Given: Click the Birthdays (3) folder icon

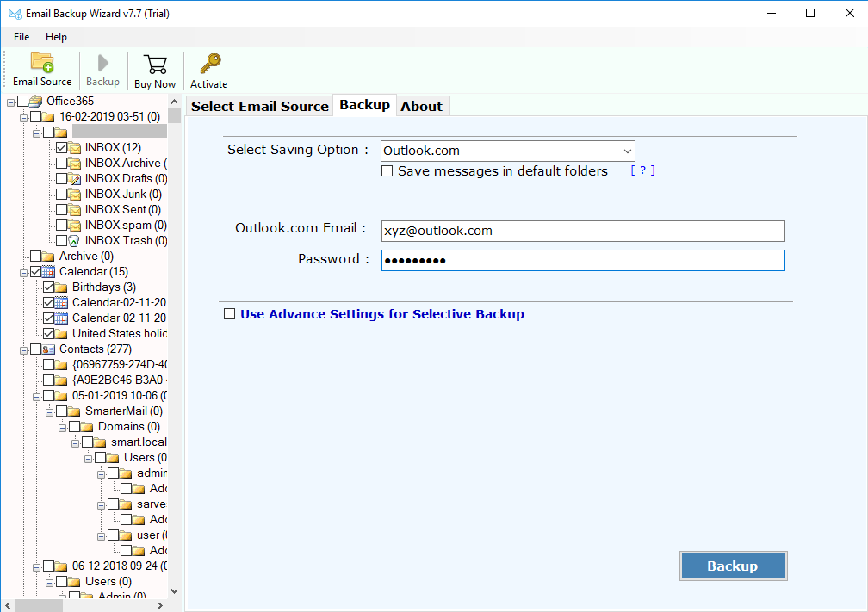Looking at the screenshot, I should [x=61, y=287].
